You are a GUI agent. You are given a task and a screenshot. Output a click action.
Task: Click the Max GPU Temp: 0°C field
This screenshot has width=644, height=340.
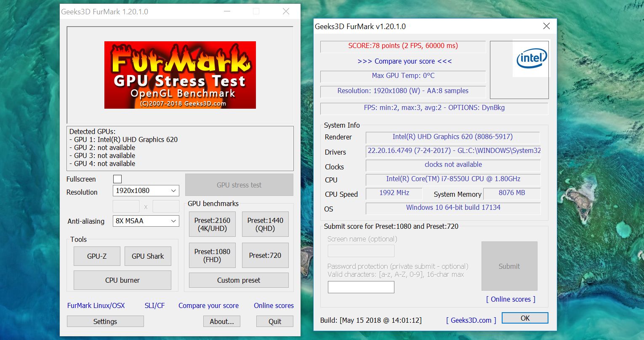403,76
